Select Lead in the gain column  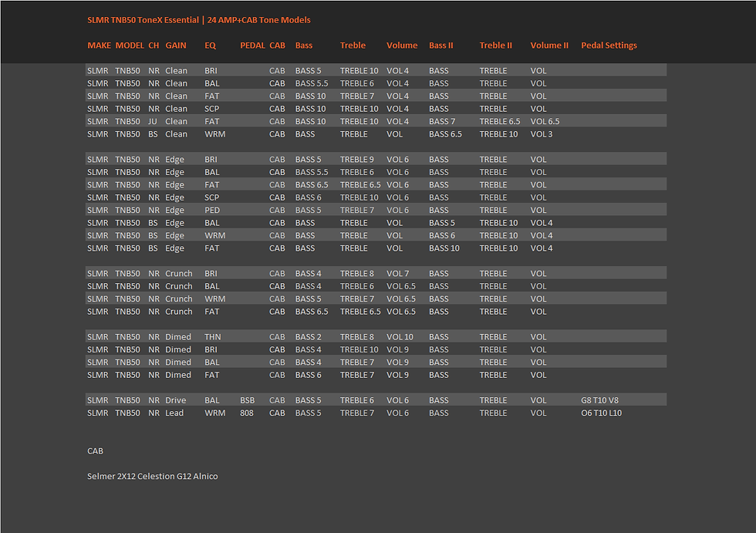click(x=174, y=413)
